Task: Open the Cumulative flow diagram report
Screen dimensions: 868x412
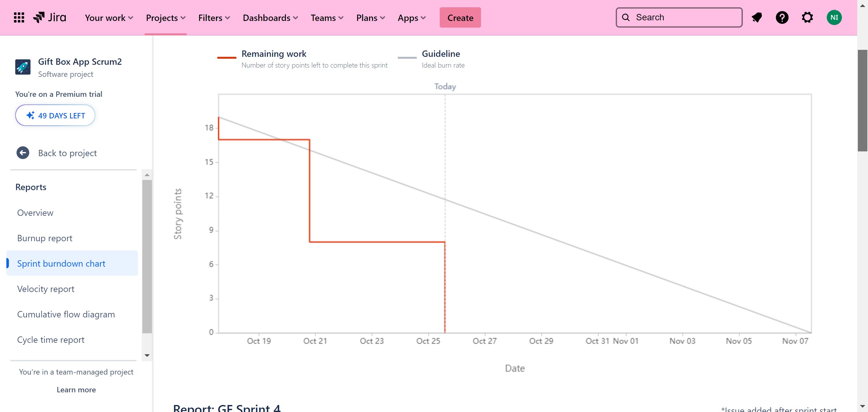Action: [x=66, y=314]
